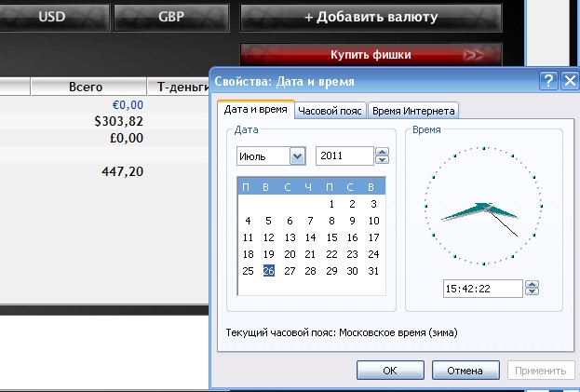The width and height of the screenshot is (580, 392).
Task: Click the £0,00 balance value
Action: point(127,138)
